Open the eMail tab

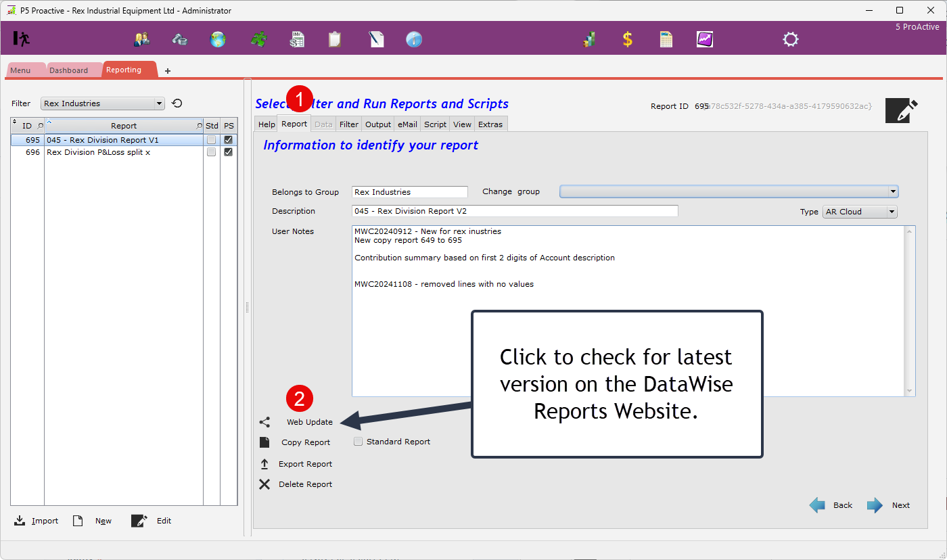[407, 124]
